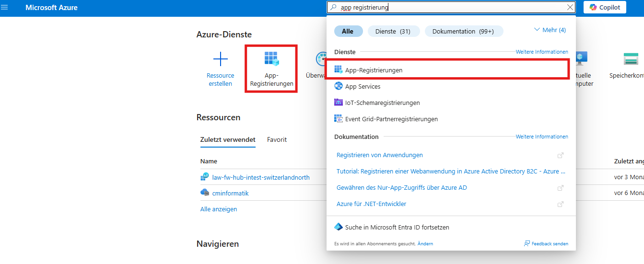Click the cminformatik resource icon
The image size is (644, 264).
tap(205, 193)
